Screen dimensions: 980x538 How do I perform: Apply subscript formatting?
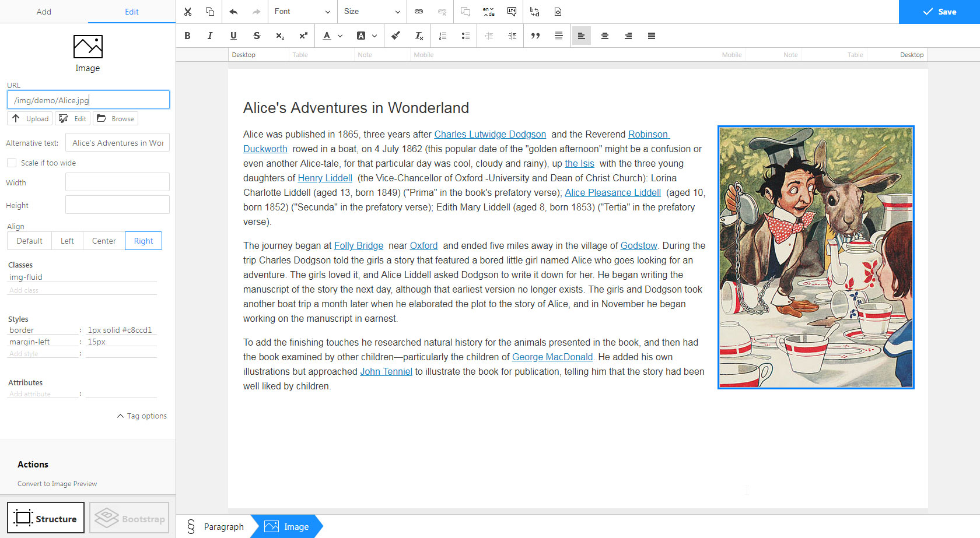[280, 36]
